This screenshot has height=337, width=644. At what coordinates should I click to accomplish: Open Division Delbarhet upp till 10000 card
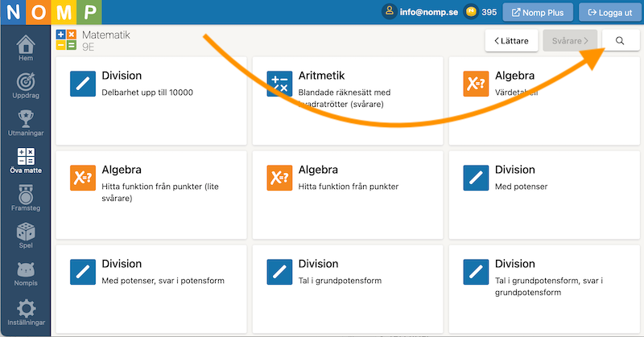coord(151,101)
